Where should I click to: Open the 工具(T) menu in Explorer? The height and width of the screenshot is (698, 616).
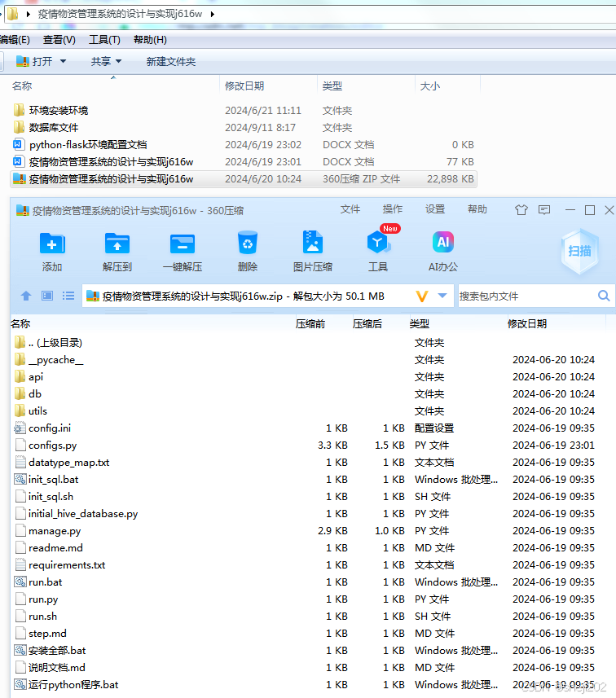[104, 40]
